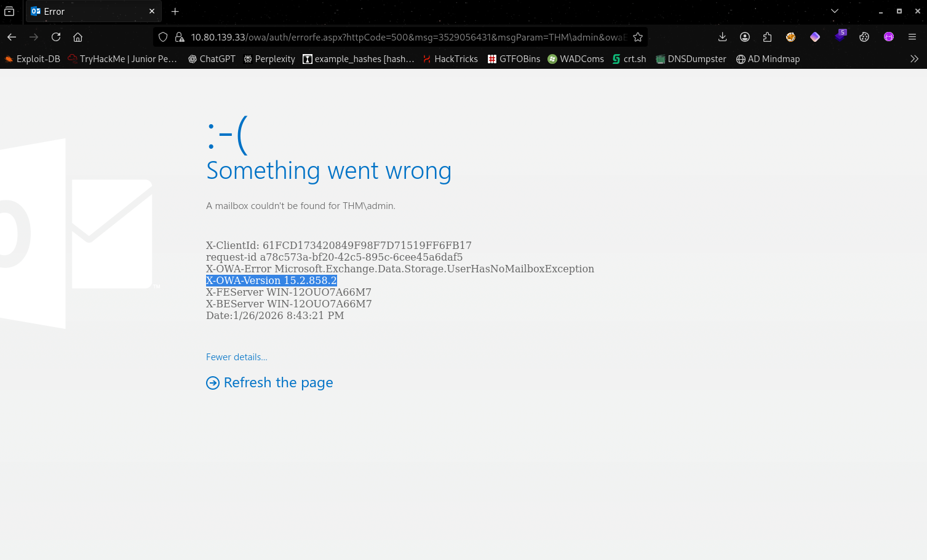
Task: Open the list all tabs dropdown
Action: pos(835,11)
